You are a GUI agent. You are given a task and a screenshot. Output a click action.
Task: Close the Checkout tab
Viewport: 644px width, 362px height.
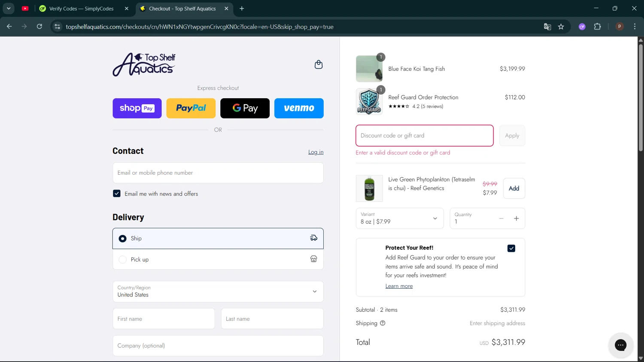point(226,9)
